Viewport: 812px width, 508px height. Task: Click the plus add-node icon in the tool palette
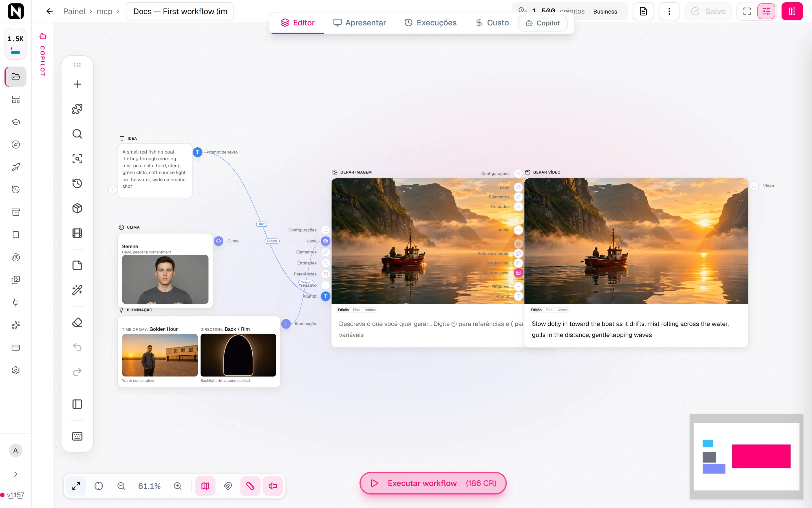pyautogui.click(x=77, y=84)
